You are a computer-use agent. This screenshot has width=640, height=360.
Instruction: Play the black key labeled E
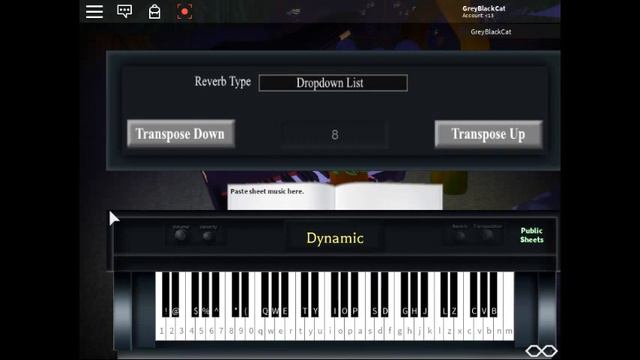point(285,294)
